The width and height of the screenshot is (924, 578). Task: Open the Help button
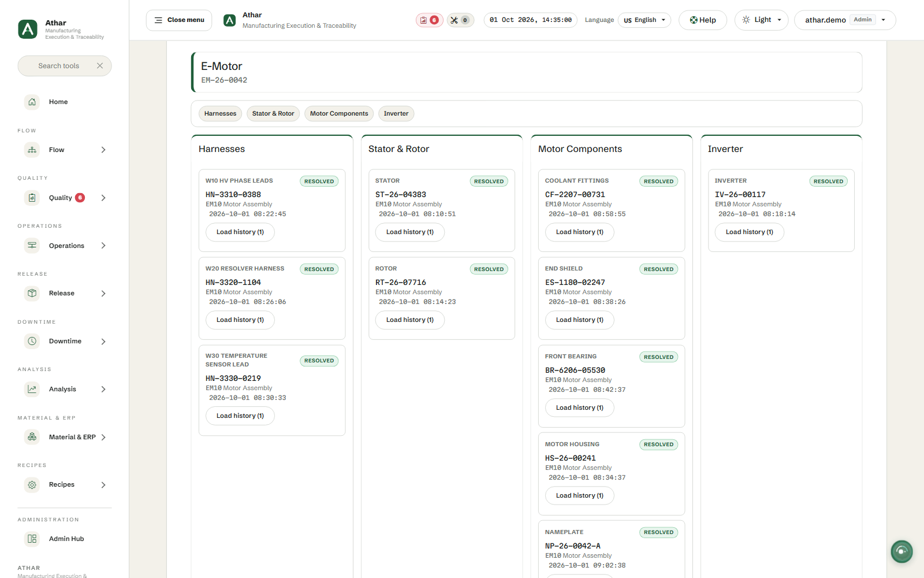pyautogui.click(x=703, y=20)
